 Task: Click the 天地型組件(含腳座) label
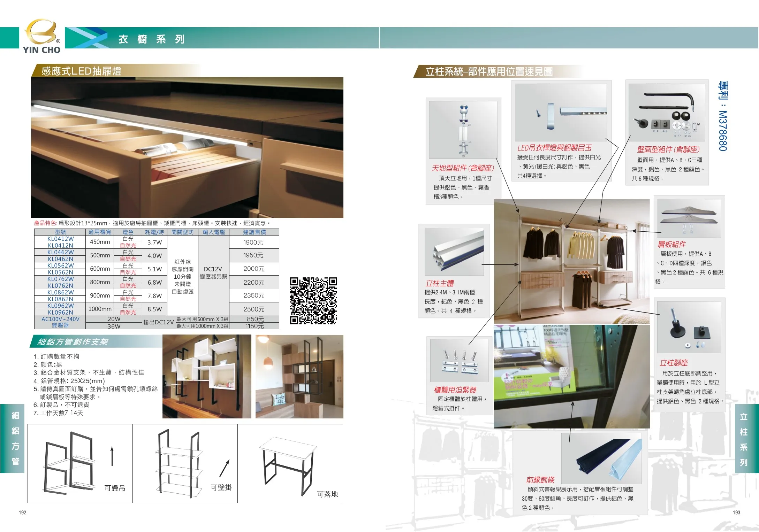point(463,168)
